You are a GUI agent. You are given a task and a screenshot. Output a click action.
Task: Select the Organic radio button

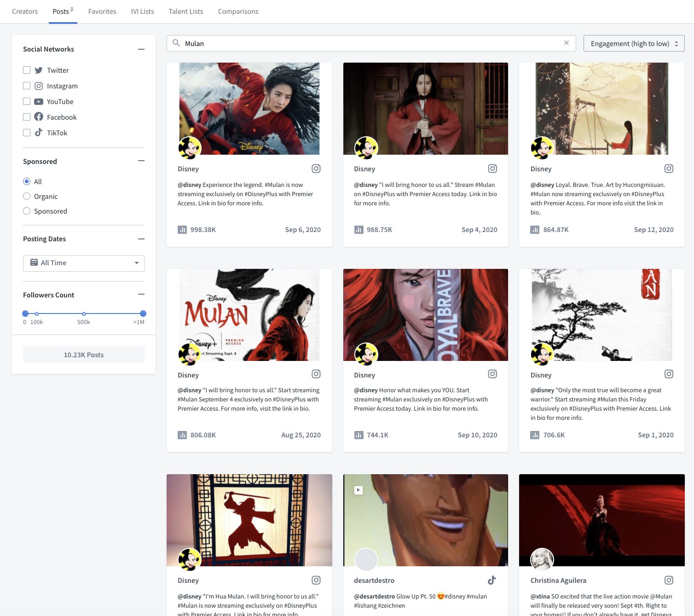coord(27,196)
